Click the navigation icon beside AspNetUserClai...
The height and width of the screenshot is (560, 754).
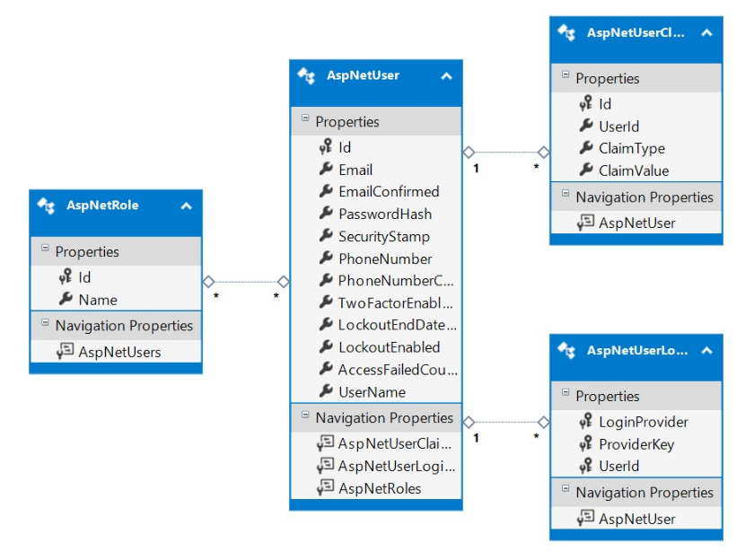326,442
